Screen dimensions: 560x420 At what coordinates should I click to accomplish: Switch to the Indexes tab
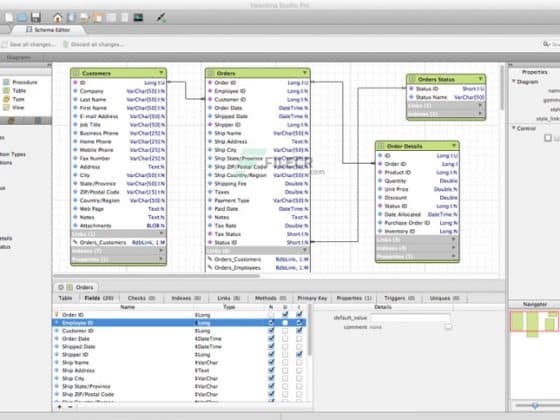click(x=186, y=298)
